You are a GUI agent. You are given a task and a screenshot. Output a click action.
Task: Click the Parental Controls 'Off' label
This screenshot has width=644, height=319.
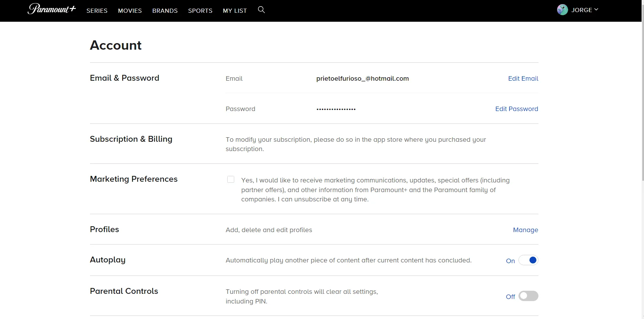point(510,297)
